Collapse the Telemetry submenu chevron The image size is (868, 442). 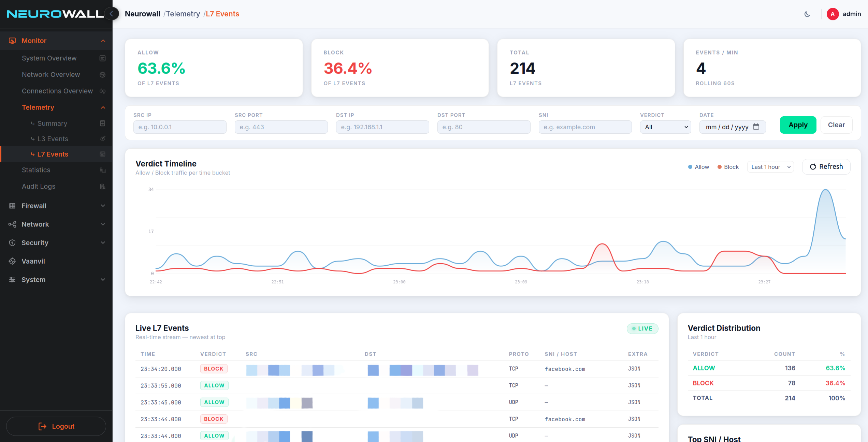[x=103, y=107]
